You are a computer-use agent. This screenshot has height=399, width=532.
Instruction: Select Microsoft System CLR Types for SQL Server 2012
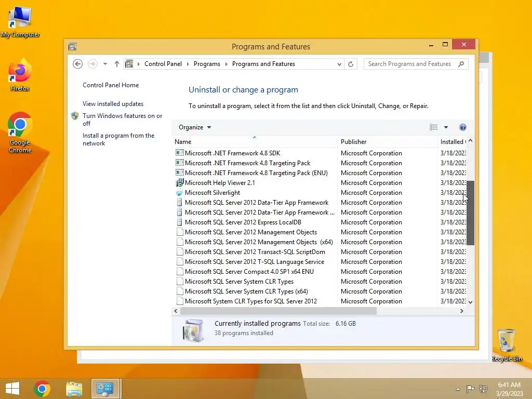pyautogui.click(x=320, y=301)
